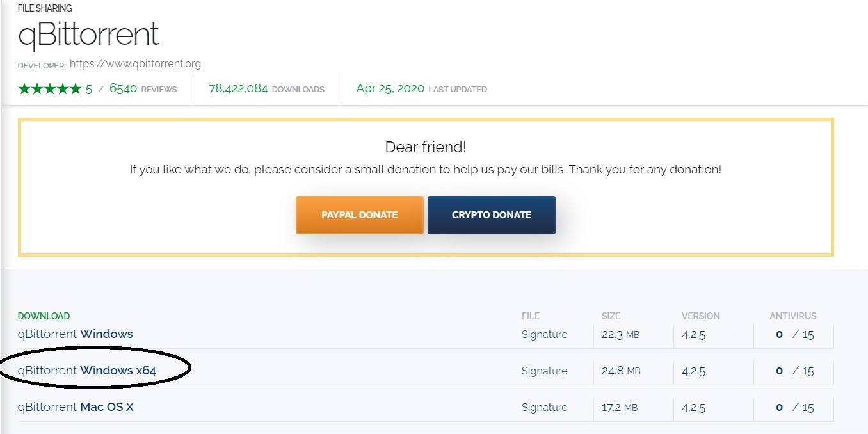Download qBittorrent Windows
868x434 pixels.
pos(76,334)
